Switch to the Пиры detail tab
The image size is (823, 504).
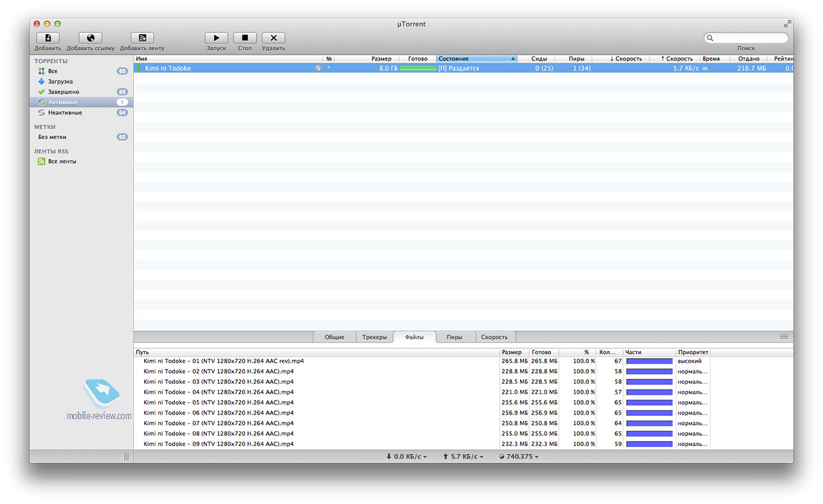pos(455,337)
